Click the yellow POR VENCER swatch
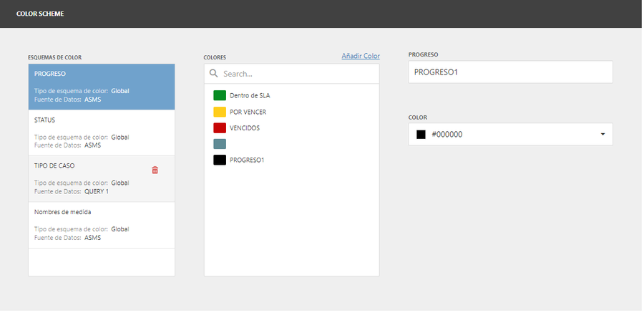644x313 pixels. coord(220,112)
